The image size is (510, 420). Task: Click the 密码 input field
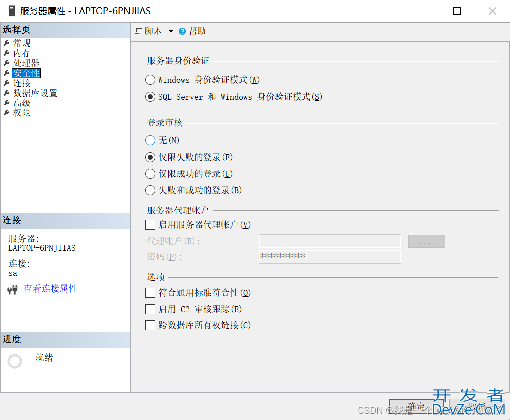coord(330,257)
